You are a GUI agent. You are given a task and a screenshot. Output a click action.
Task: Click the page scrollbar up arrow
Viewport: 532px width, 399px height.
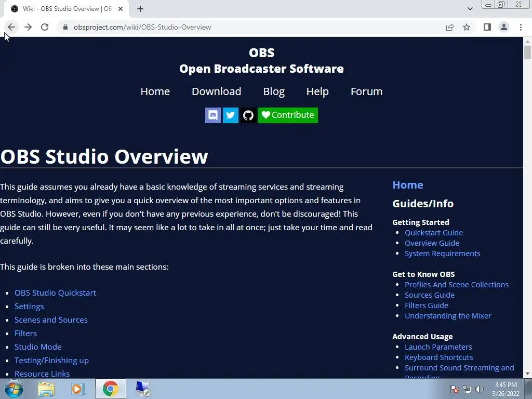click(527, 42)
